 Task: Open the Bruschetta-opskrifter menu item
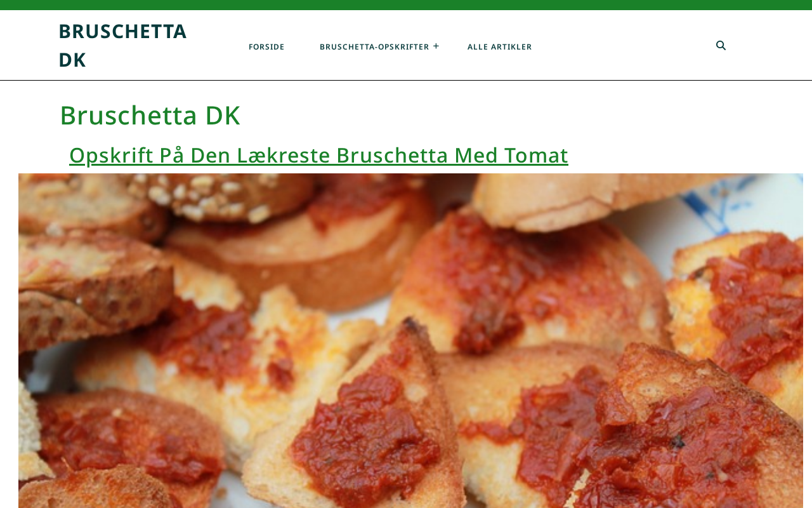click(374, 47)
